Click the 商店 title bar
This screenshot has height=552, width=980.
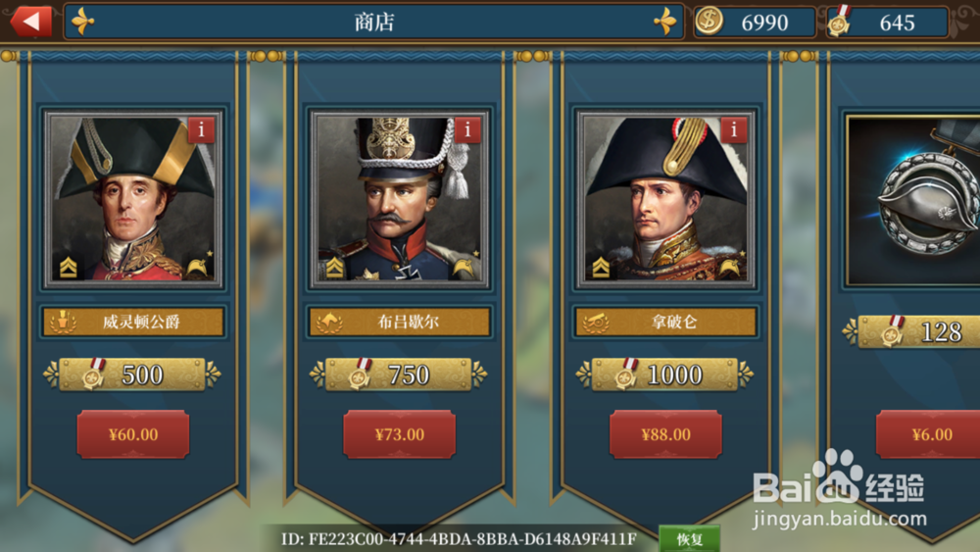click(373, 22)
